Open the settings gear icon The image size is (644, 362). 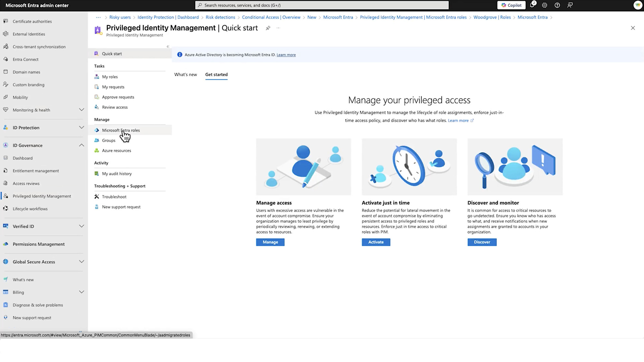click(545, 5)
